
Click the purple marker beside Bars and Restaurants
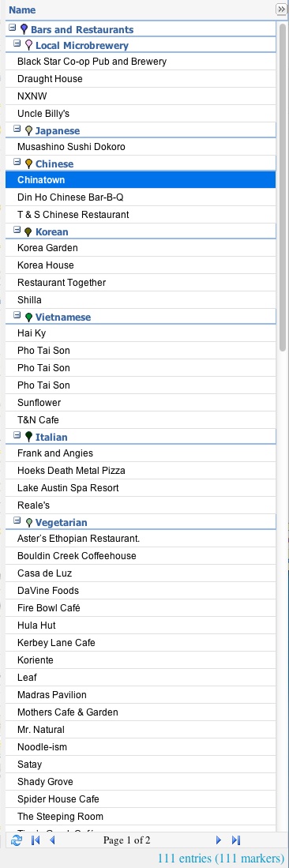click(24, 28)
